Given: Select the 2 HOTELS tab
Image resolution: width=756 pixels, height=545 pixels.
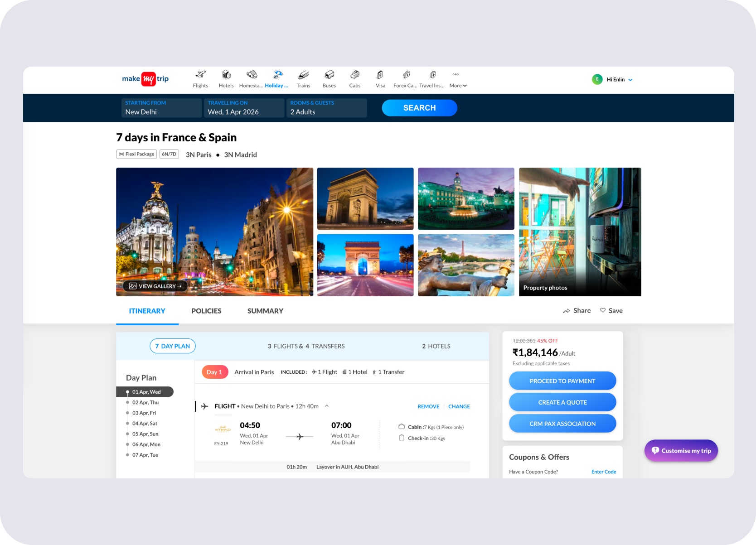Looking at the screenshot, I should click(x=436, y=346).
